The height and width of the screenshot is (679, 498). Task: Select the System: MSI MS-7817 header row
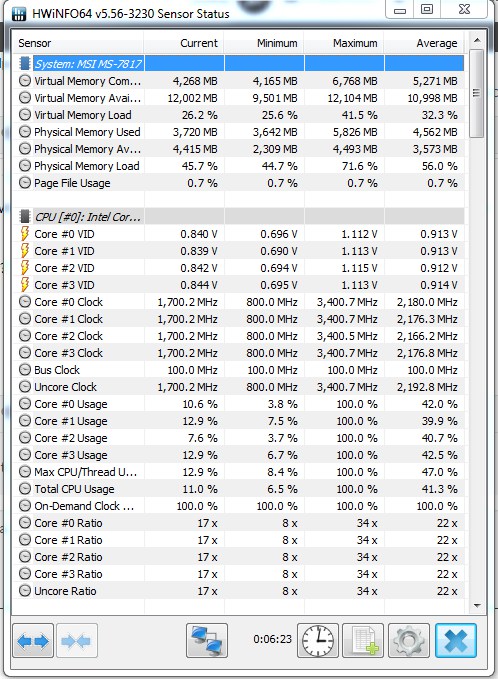tap(239, 64)
